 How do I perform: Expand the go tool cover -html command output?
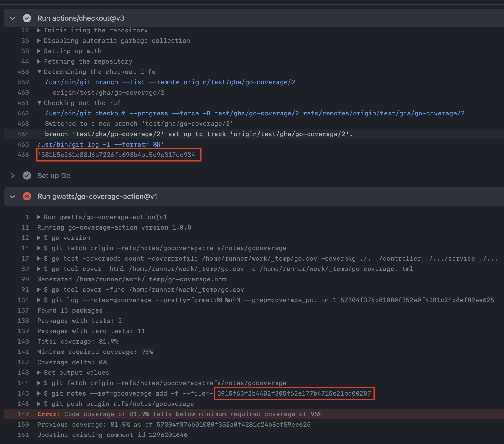[39, 269]
